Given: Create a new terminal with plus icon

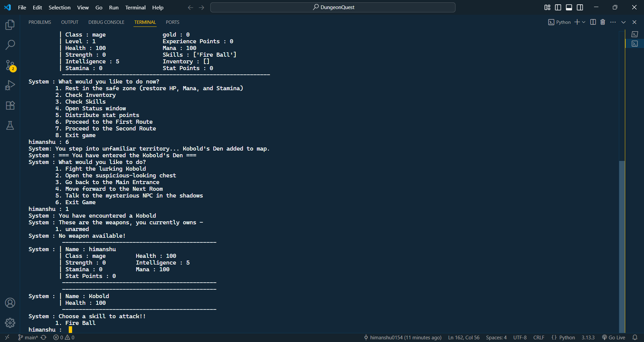Looking at the screenshot, I should tap(577, 22).
